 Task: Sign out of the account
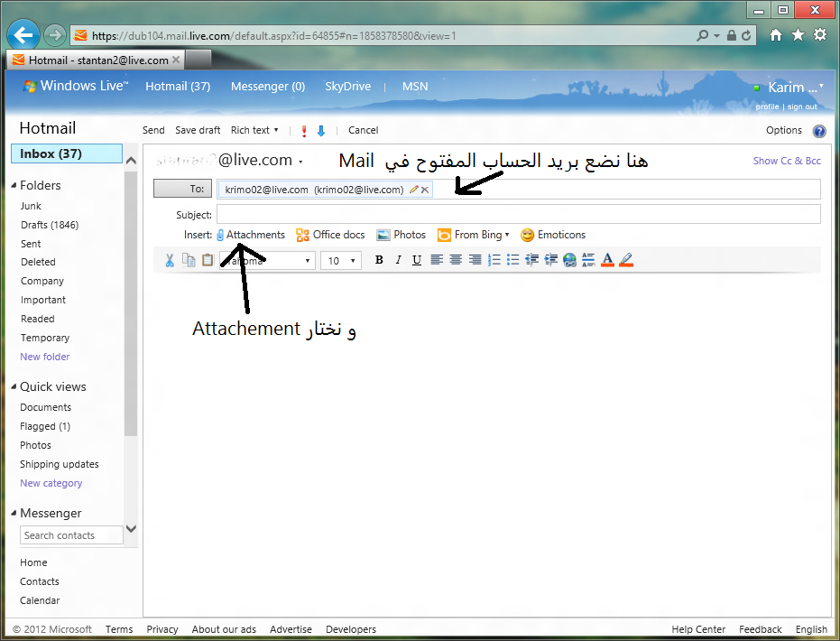point(802,107)
